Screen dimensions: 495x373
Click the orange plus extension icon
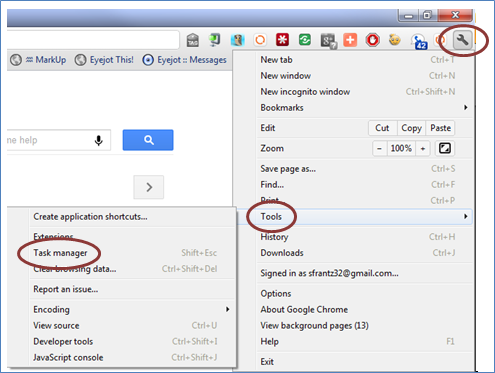click(350, 40)
